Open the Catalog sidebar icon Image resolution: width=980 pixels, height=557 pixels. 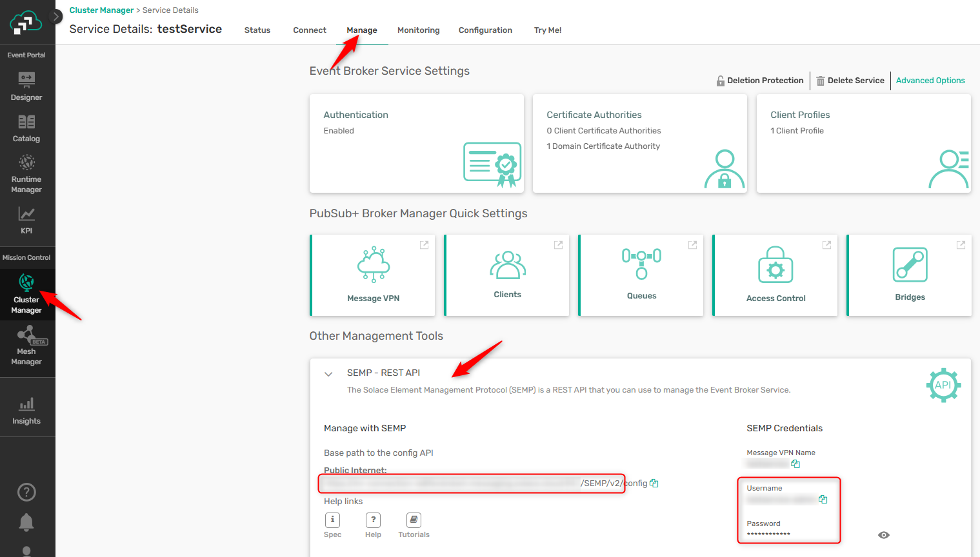tap(26, 128)
